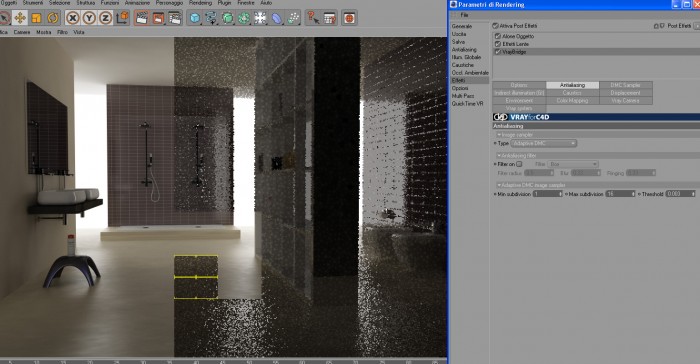Click Render Active View clapperboard icon
This screenshot has width=700, height=364.
pos(142,18)
